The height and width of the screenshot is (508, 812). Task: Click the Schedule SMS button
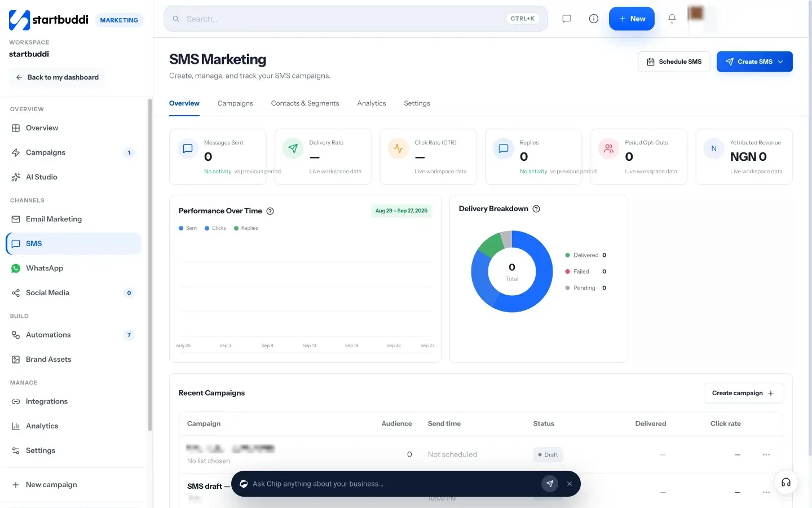[x=674, y=62]
